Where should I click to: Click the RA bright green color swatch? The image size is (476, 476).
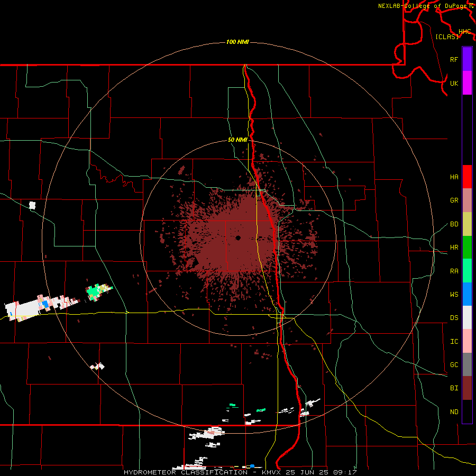(x=467, y=271)
